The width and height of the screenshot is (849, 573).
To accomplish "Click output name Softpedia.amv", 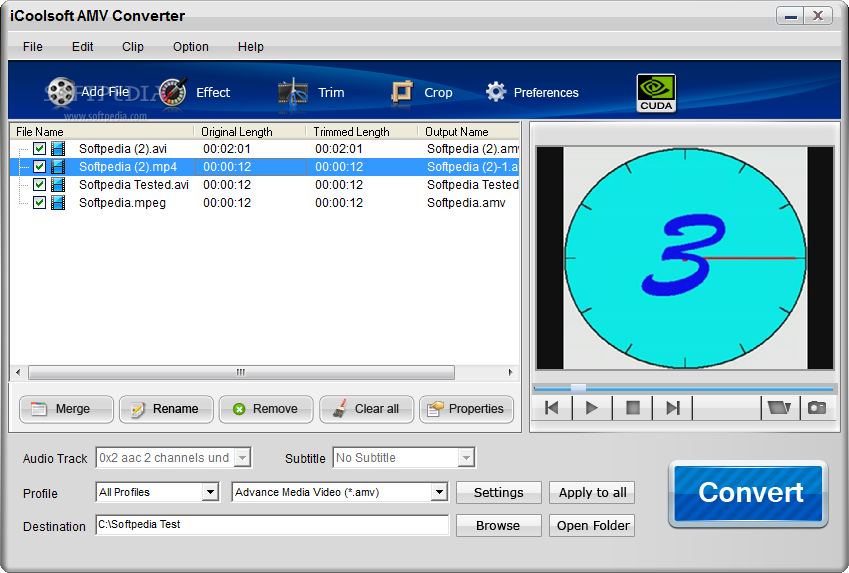I will tap(466, 203).
